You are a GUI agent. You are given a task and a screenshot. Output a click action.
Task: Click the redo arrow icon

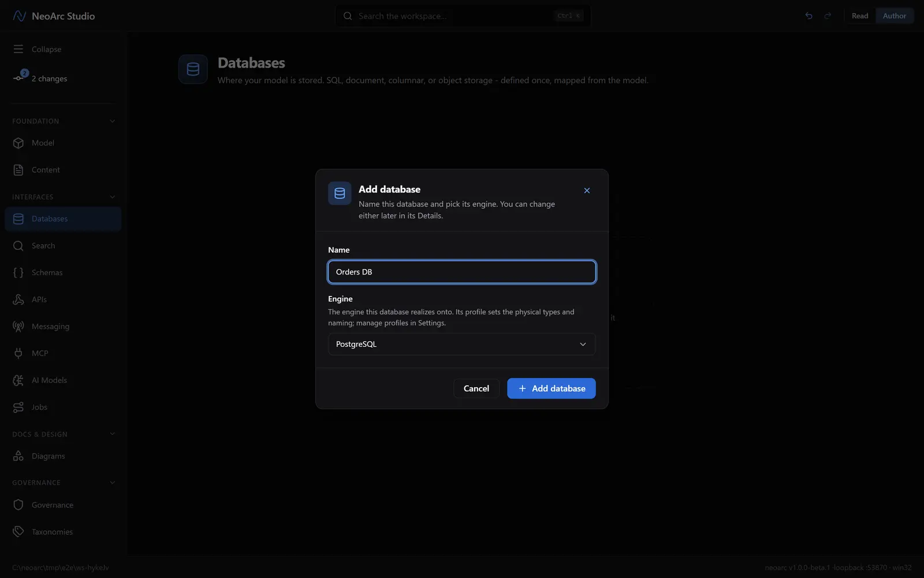[828, 16]
